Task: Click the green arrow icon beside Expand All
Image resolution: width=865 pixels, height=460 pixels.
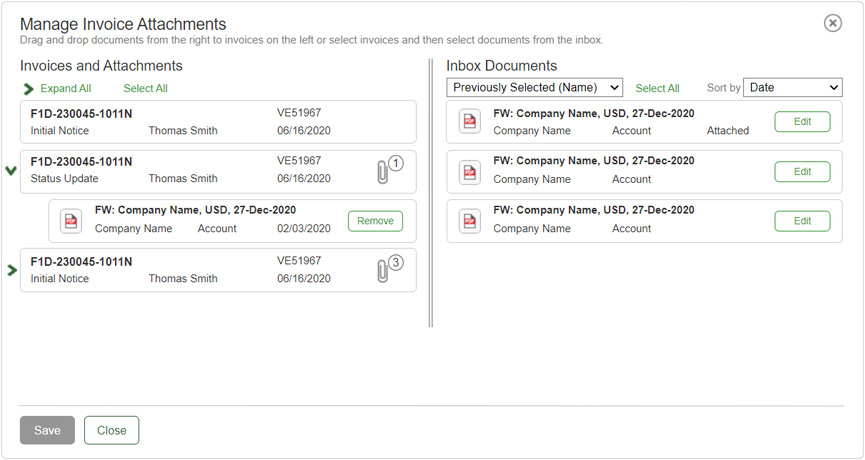Action: pos(28,89)
